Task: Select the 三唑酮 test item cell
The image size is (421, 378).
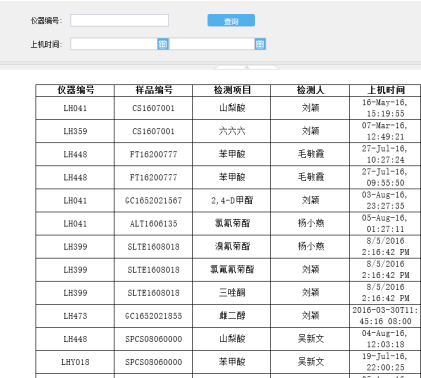Action: 232,293
